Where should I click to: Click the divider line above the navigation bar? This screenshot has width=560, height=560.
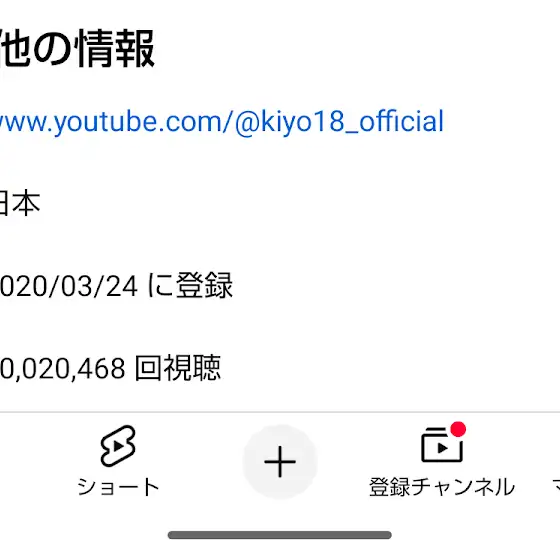(x=280, y=412)
